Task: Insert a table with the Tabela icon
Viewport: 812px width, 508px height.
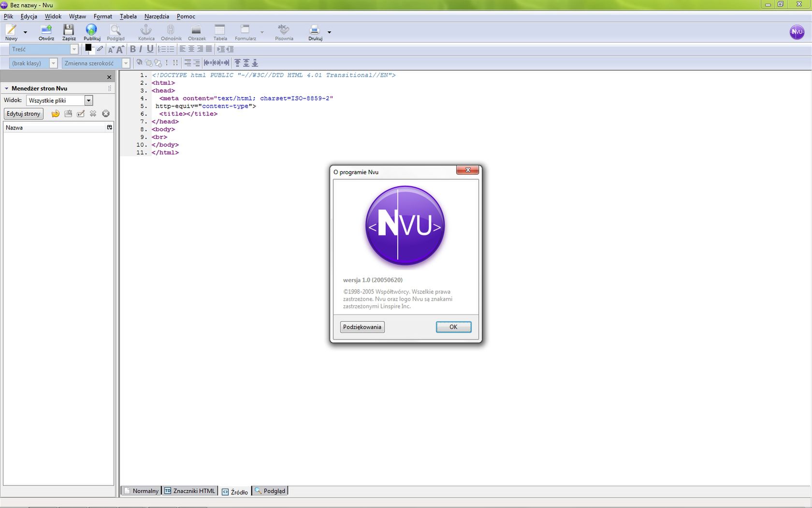Action: pyautogui.click(x=220, y=32)
